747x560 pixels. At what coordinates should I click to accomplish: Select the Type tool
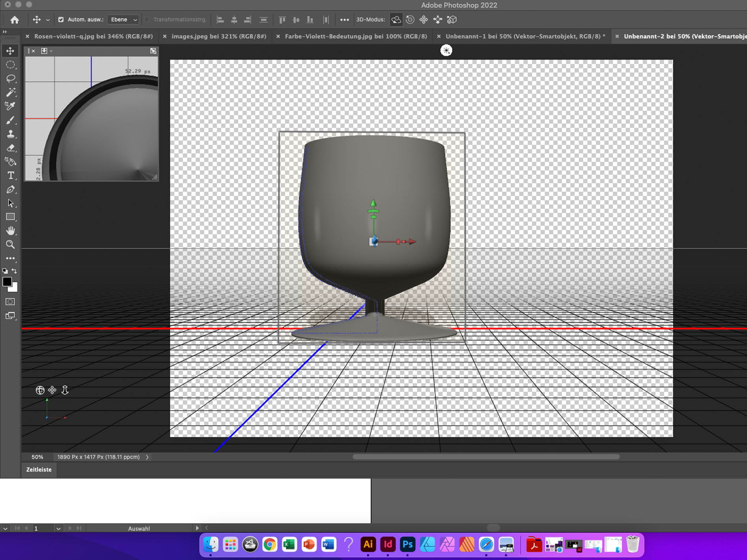11,175
